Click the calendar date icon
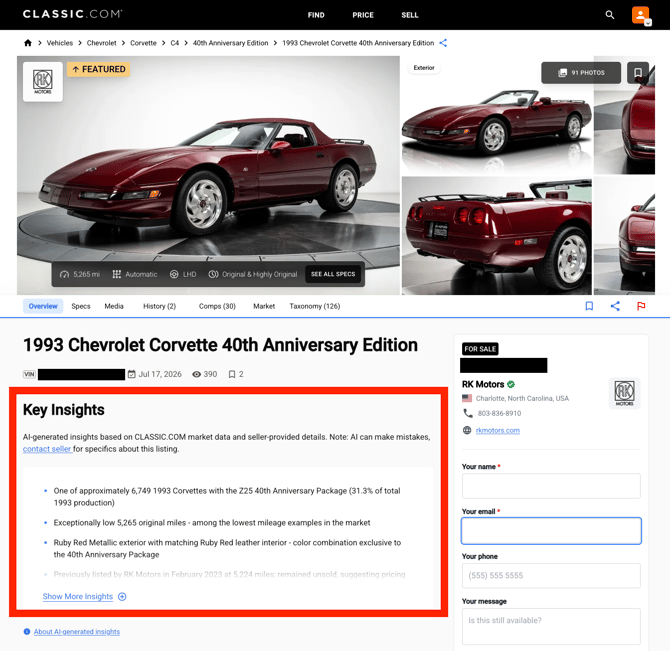670x651 pixels. 132,374
